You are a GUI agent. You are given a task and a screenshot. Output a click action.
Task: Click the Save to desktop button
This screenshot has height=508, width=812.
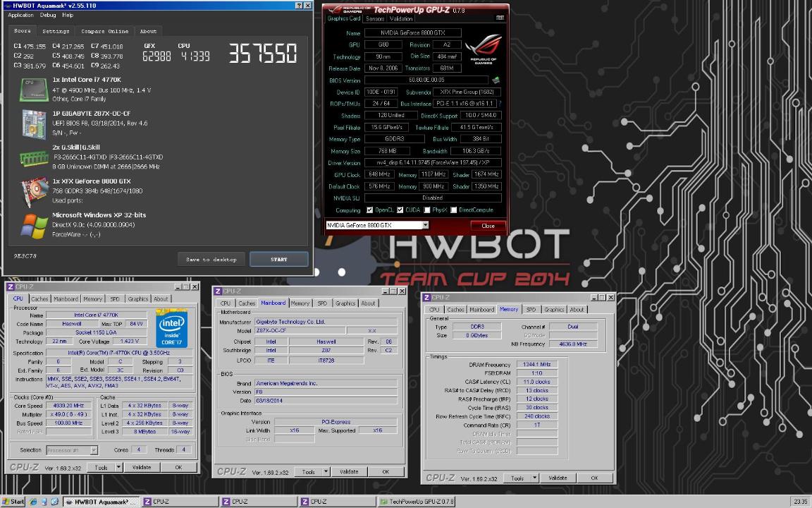[x=211, y=259]
